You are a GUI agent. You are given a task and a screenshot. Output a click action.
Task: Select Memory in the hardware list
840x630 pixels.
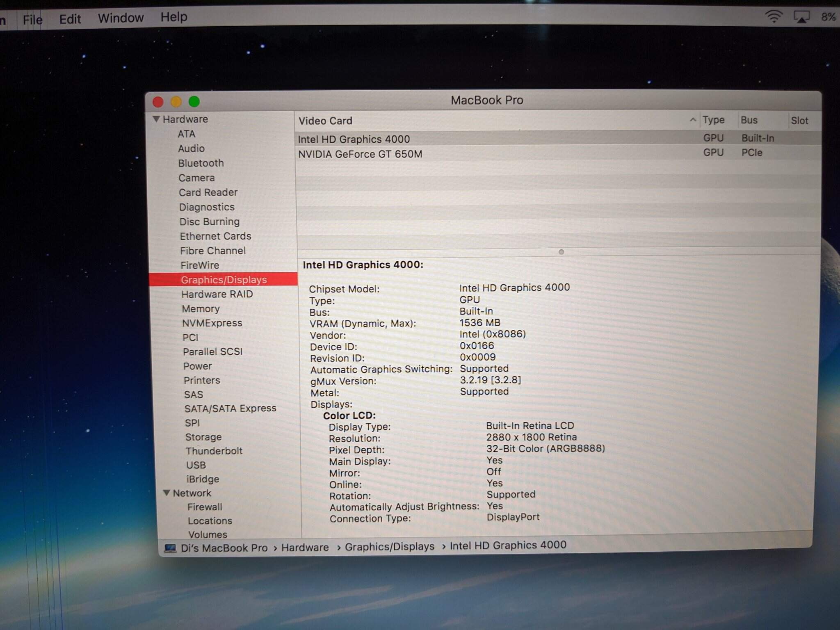(201, 308)
